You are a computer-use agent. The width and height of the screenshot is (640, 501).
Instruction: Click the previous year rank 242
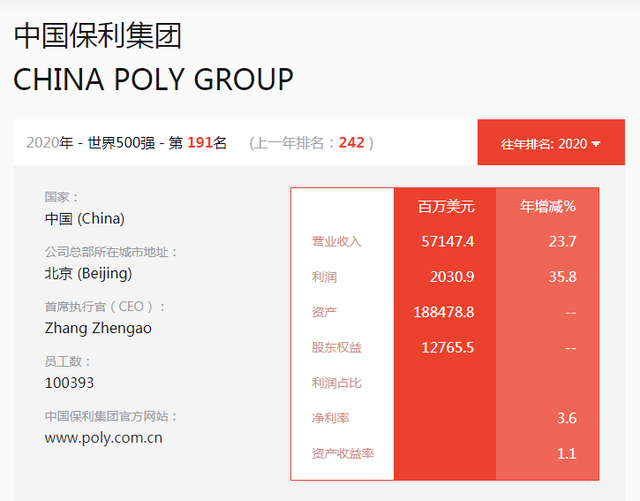point(351,143)
